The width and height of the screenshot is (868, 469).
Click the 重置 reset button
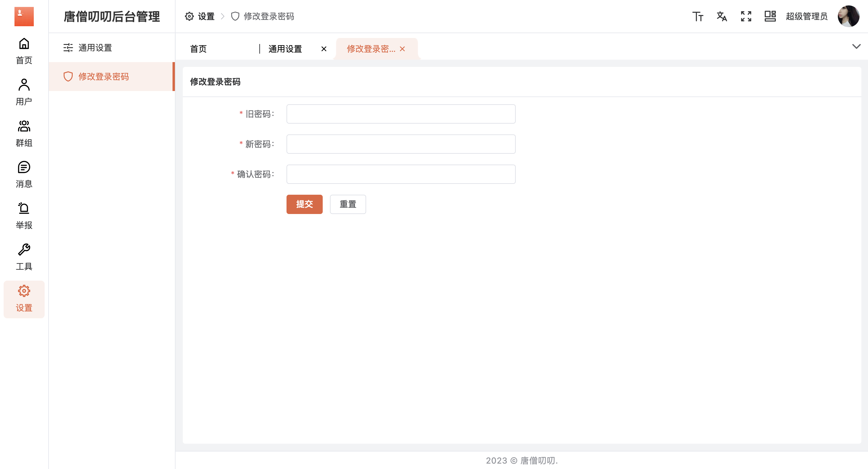[348, 204]
